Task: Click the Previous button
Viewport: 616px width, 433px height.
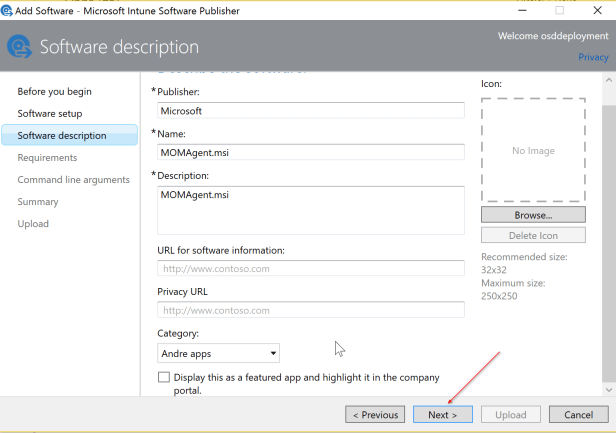Action: 375,415
